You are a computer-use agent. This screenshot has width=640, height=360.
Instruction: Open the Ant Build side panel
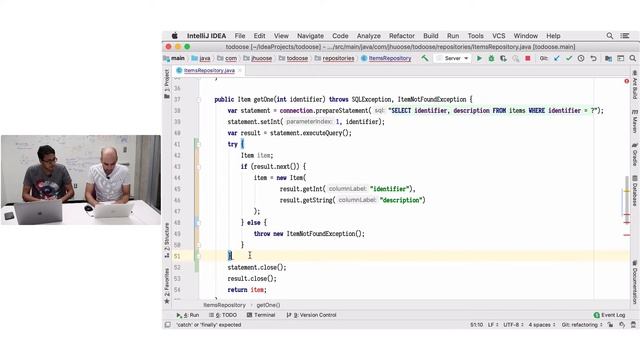(x=635, y=84)
